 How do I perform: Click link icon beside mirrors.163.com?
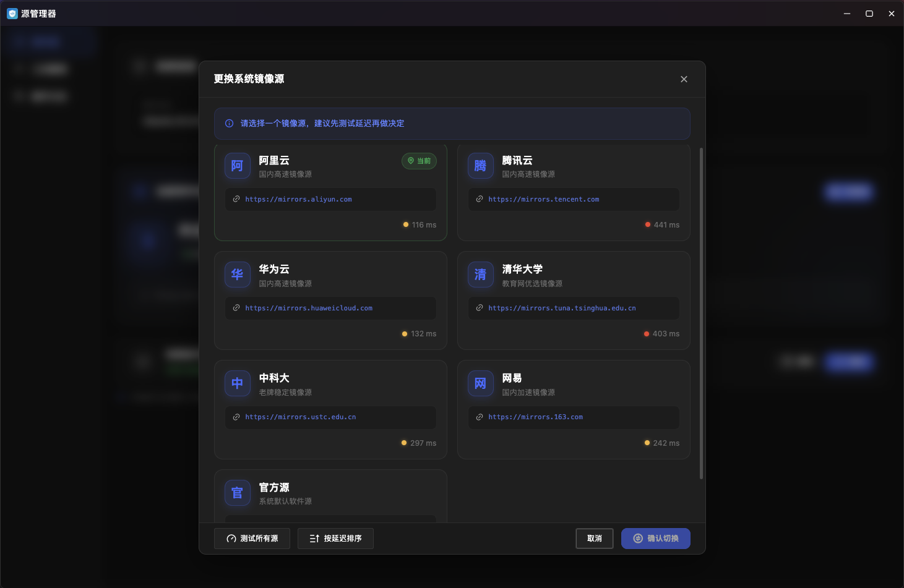point(480,417)
